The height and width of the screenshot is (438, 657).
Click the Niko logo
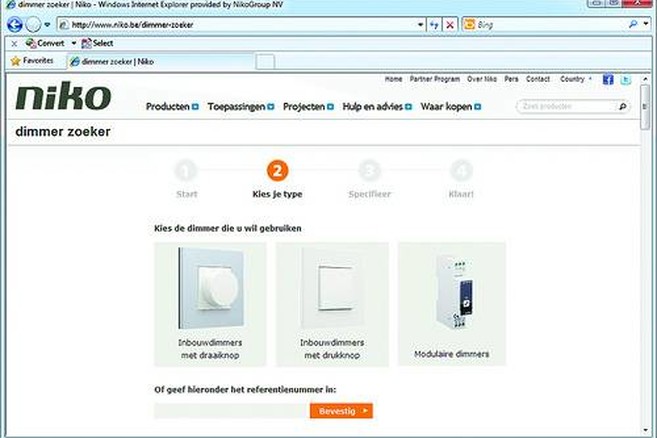[x=63, y=98]
